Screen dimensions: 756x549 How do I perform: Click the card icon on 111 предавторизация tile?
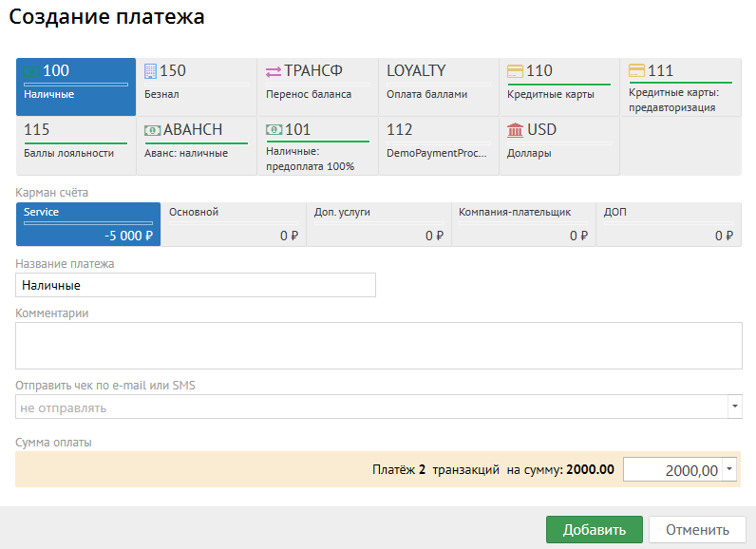click(636, 71)
